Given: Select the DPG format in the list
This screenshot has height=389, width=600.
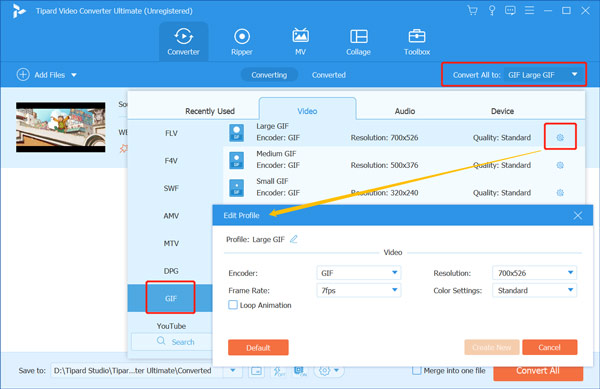Looking at the screenshot, I should [171, 271].
